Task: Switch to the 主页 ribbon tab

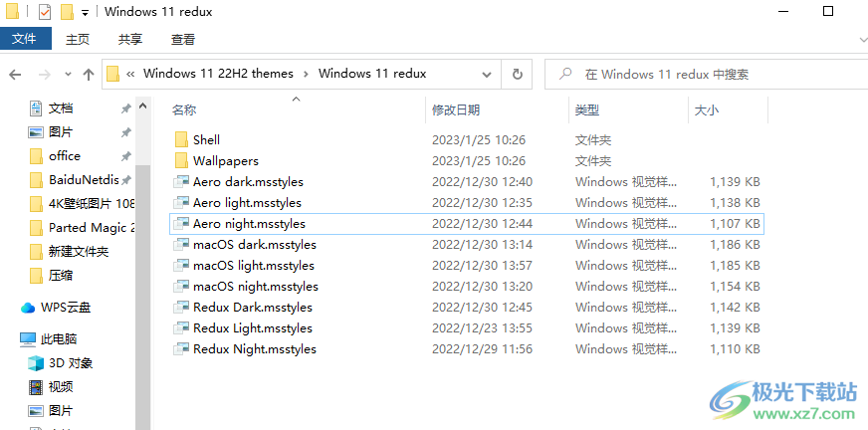Action: (78, 39)
